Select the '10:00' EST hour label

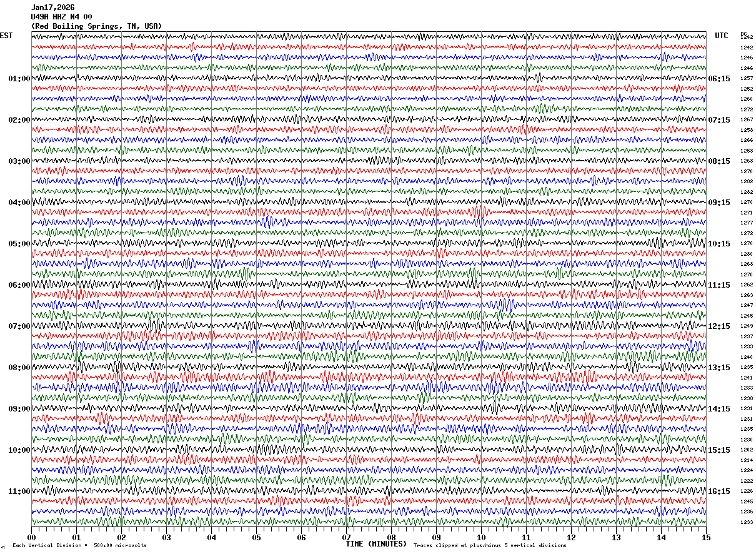(x=19, y=450)
